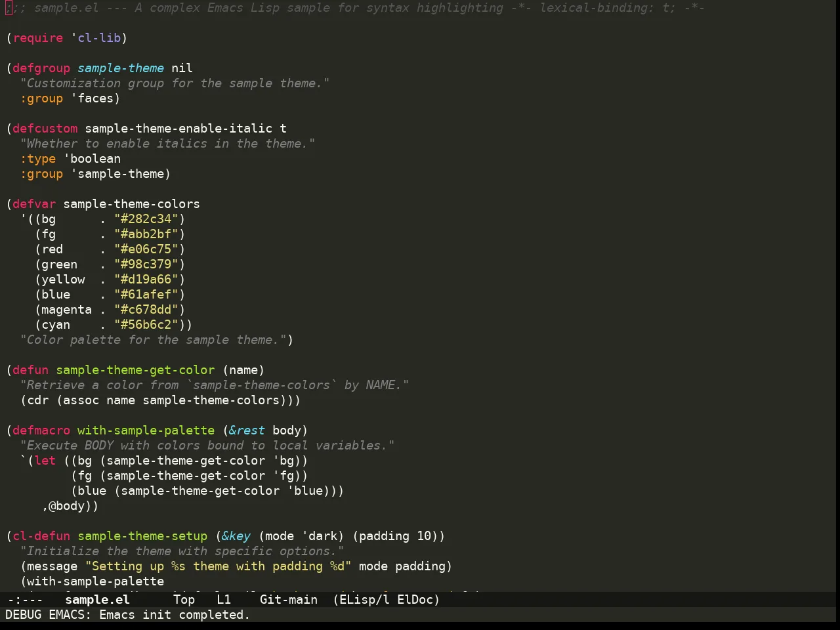Click the magenta key in color alist
Image resolution: width=840 pixels, height=630 pixels.
[67, 310]
